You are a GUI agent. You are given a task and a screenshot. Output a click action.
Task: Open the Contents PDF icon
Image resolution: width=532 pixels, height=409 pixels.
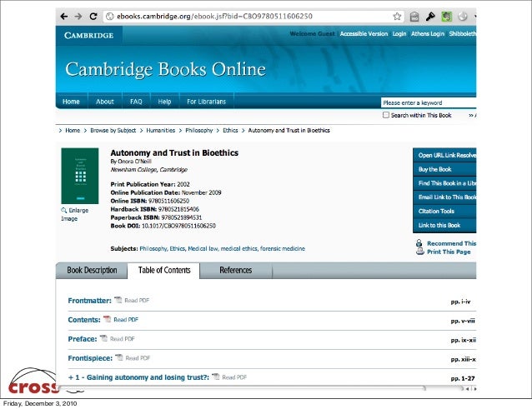[108, 319]
